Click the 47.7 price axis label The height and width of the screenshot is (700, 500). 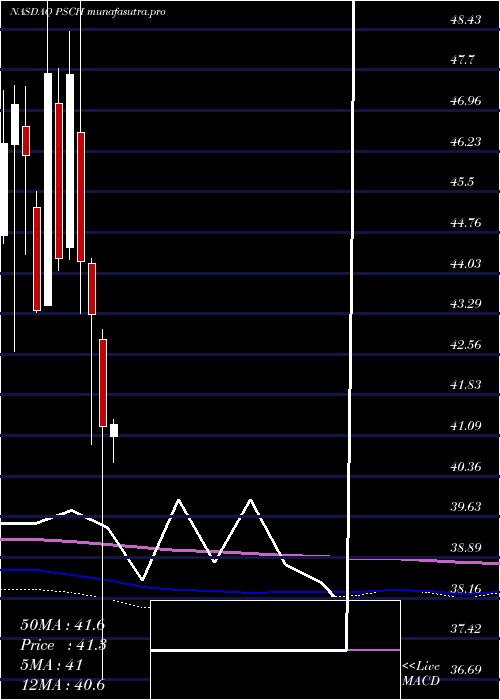pos(462,60)
